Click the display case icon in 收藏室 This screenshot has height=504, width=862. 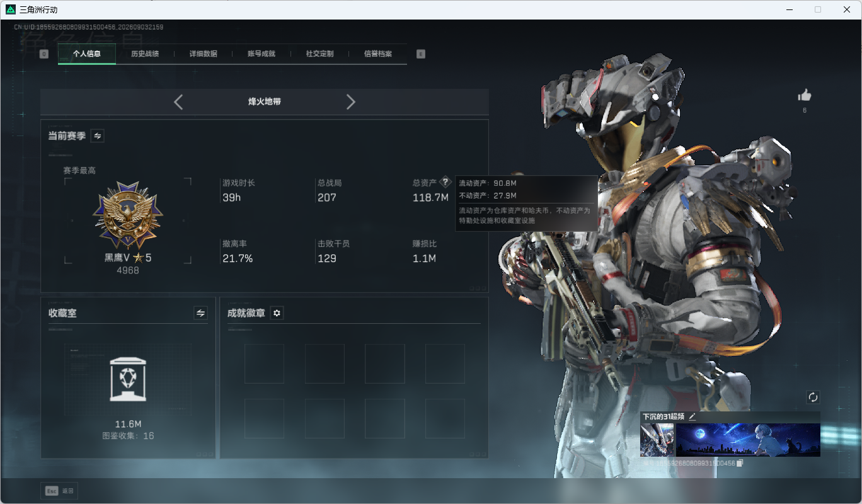[128, 379]
